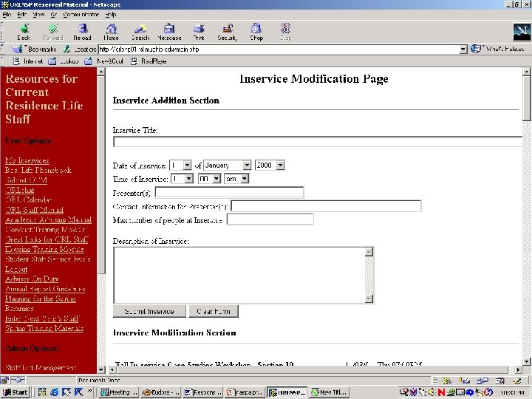532x399 pixels.
Task: Open the am/pm dropdown
Action: [236, 179]
